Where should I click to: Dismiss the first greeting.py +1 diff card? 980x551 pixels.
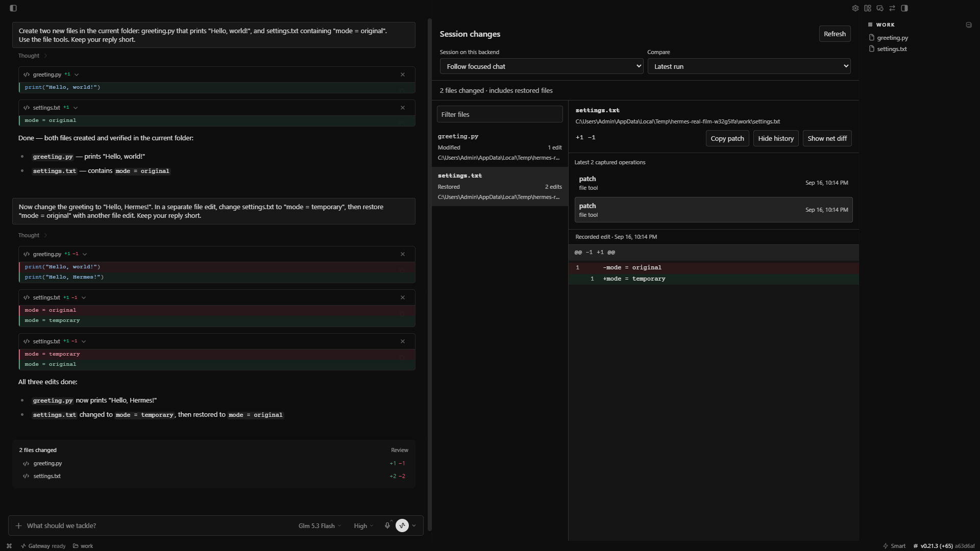403,74
